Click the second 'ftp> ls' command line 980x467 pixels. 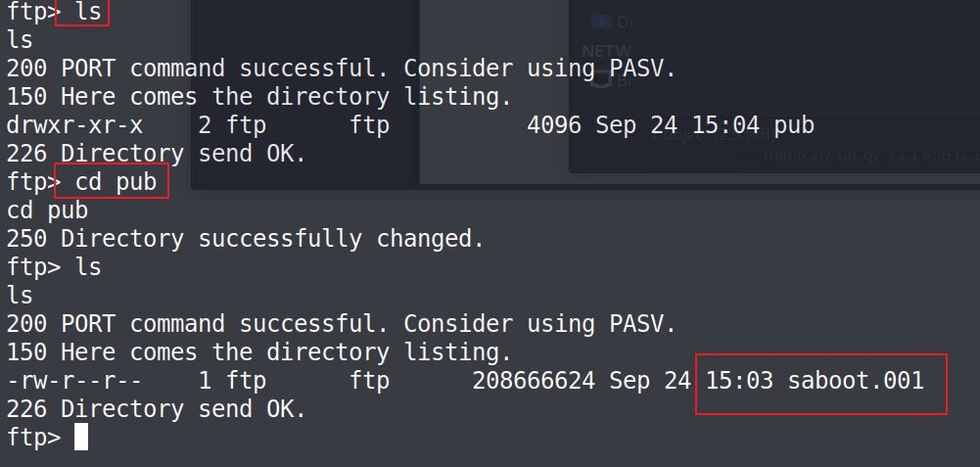click(54, 267)
